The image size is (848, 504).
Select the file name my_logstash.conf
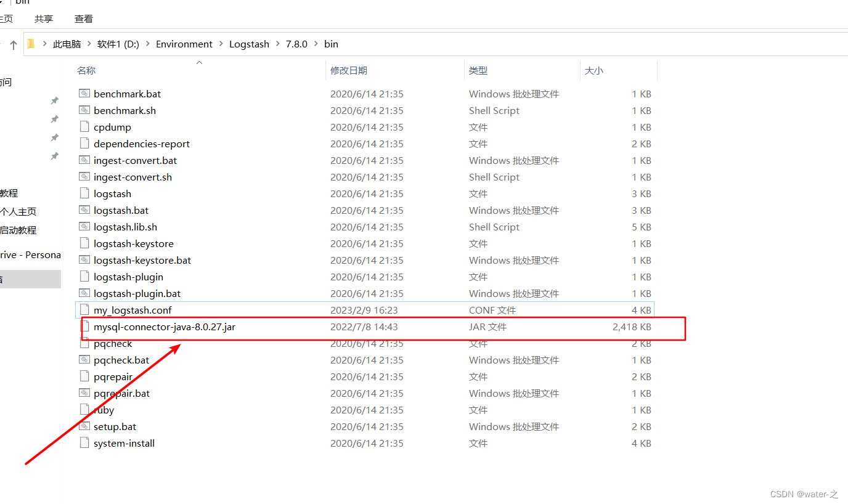[x=132, y=310]
